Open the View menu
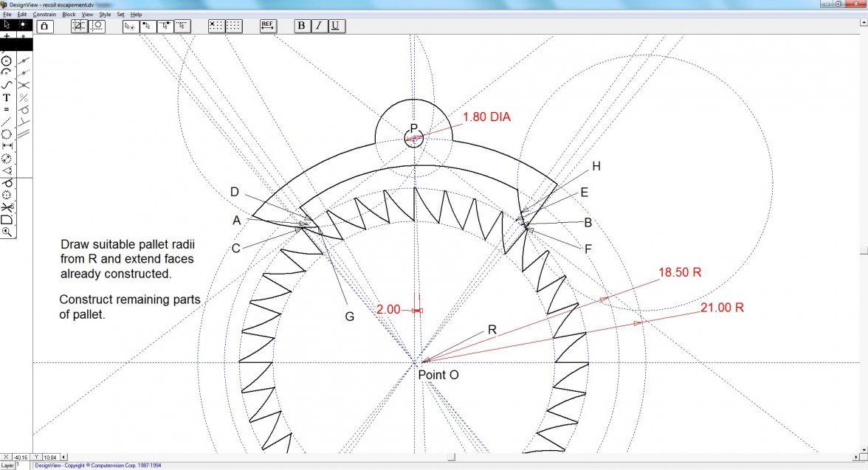This screenshot has width=868, height=470. [x=87, y=14]
